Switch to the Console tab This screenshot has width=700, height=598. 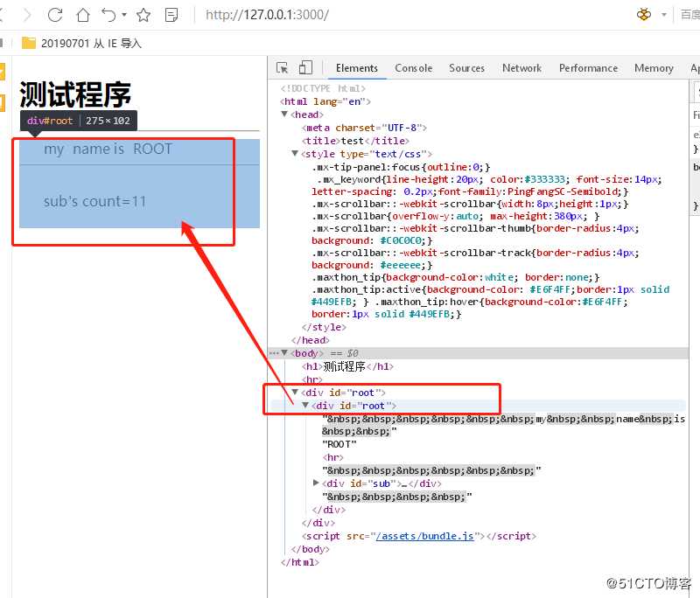pos(413,68)
